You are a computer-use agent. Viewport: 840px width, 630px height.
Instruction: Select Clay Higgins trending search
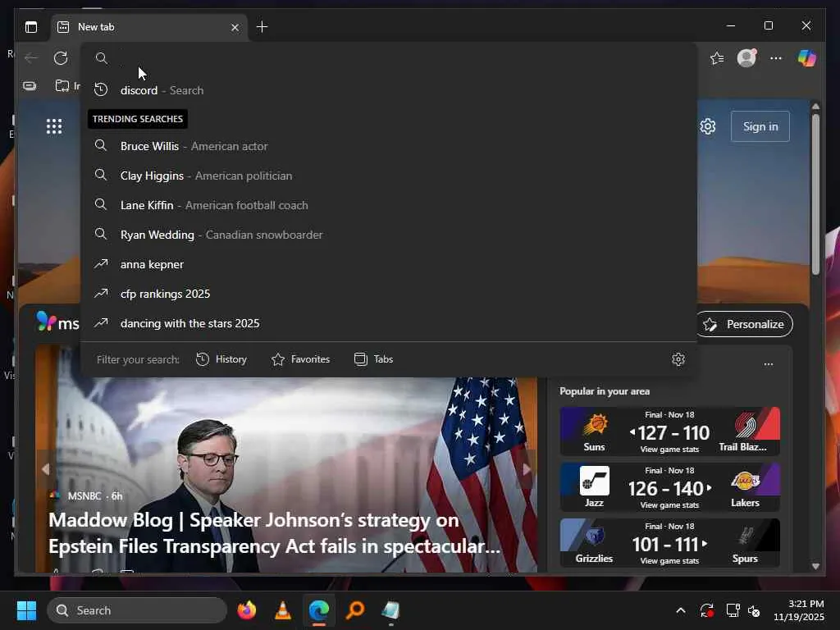point(390,176)
